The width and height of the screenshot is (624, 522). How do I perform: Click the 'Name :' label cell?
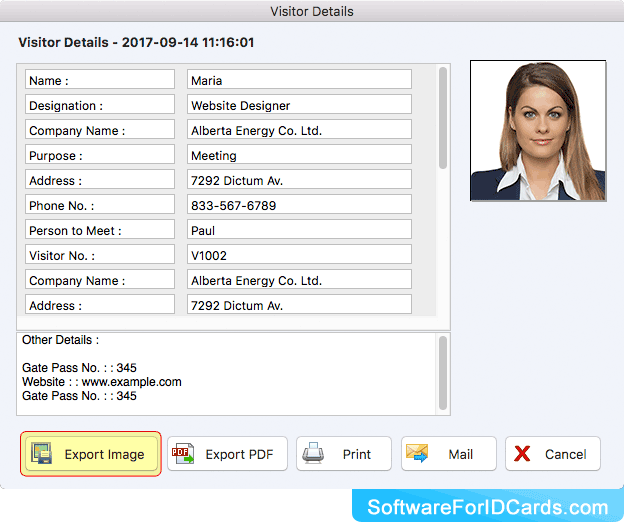pos(100,80)
